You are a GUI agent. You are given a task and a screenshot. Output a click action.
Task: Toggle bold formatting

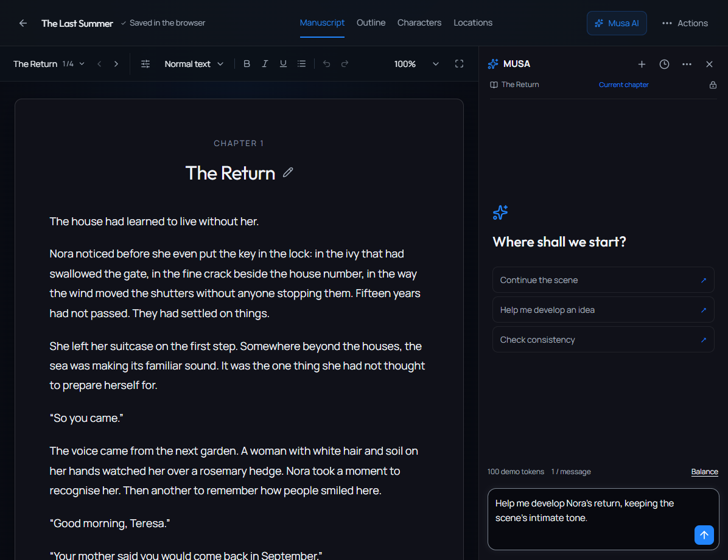(247, 64)
